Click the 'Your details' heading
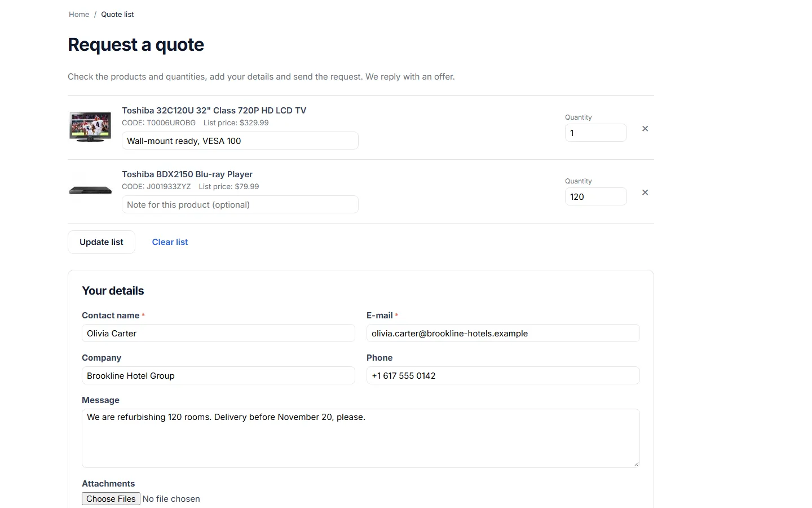 point(113,291)
